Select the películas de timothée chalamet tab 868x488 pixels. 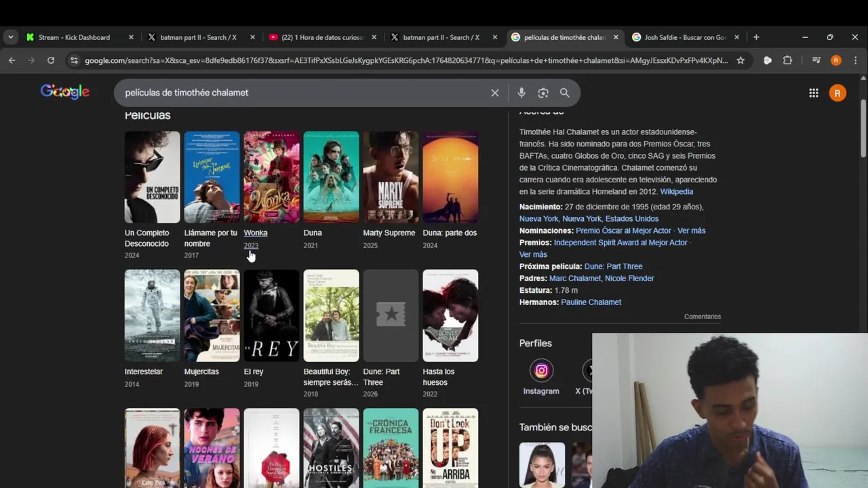pyautogui.click(x=565, y=37)
